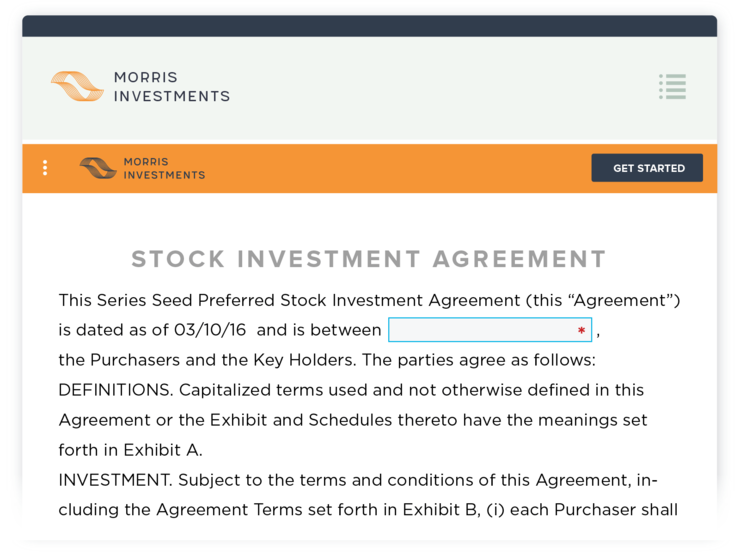Click empty area of the orange toolbar
The image size is (740, 555).
400,168
